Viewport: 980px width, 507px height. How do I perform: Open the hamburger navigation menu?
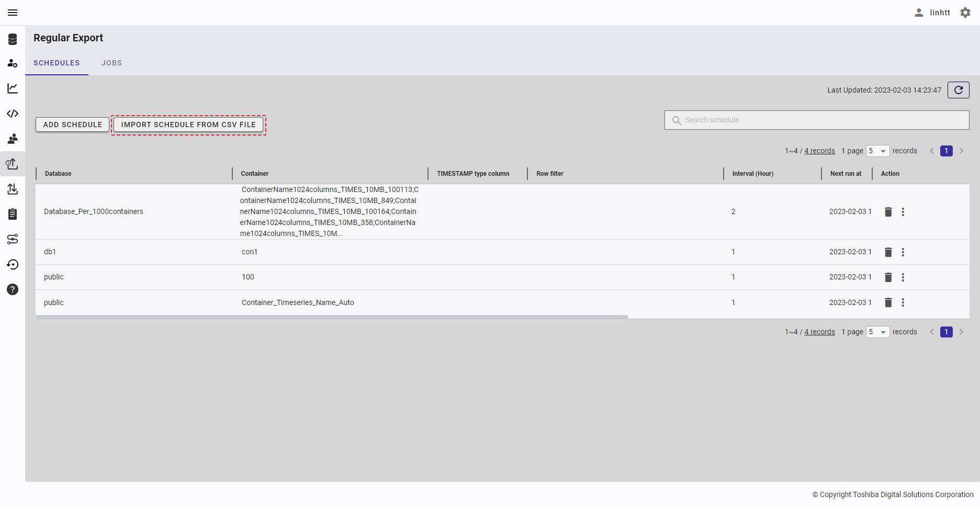pos(13,13)
